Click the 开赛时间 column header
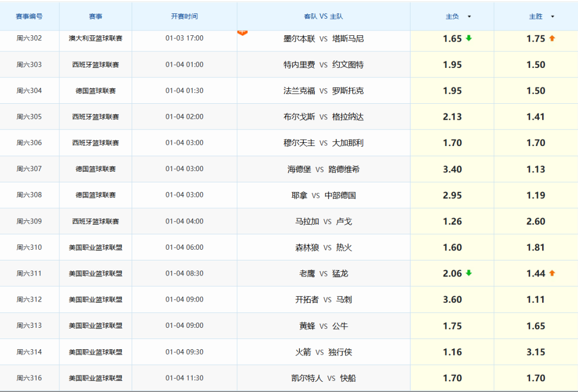The image size is (578, 392). 184,16
